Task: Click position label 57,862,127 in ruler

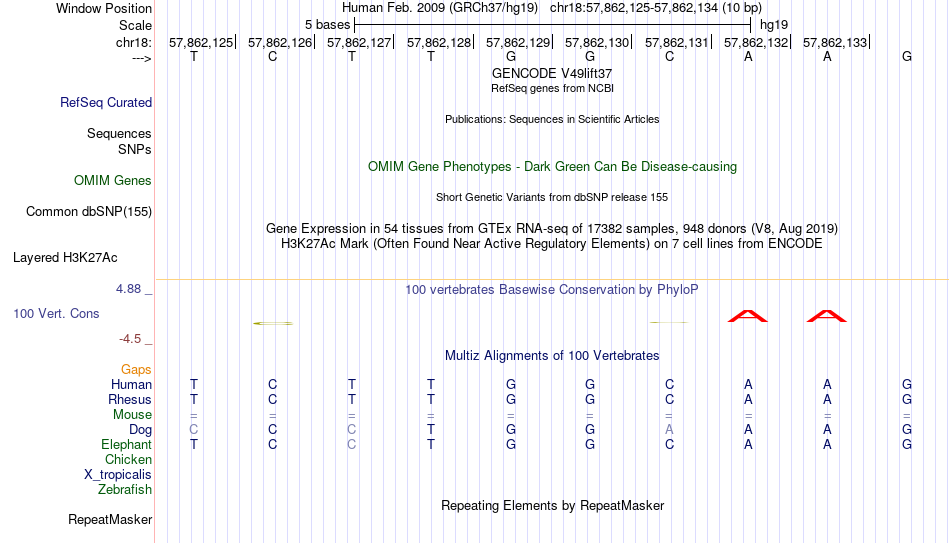Action: click(x=359, y=42)
